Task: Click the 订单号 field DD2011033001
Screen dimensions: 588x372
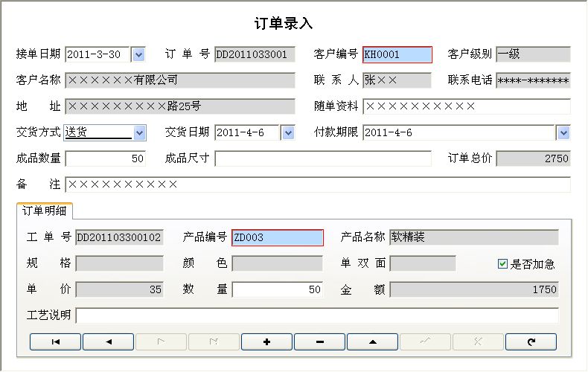Action: 255,55
